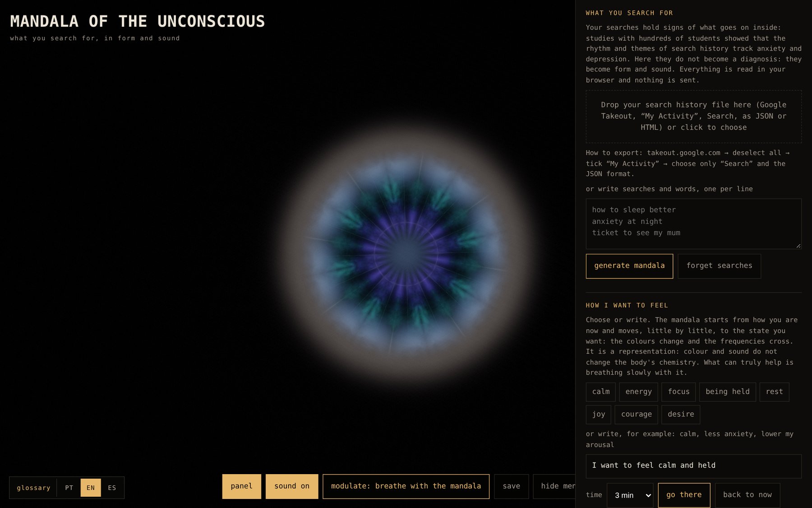
Task: Click the 'HOW I WANT TO FEEL' heading
Action: (627, 306)
